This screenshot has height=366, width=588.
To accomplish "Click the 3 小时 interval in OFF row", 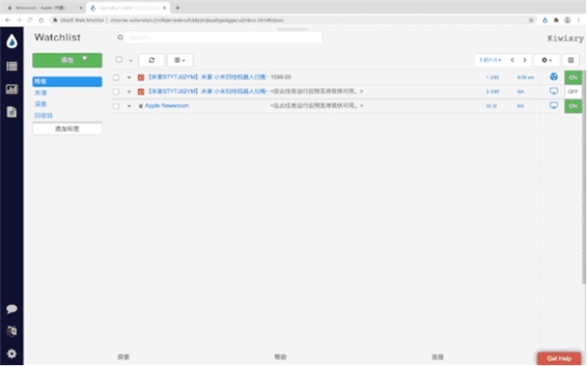I will pos(492,91).
